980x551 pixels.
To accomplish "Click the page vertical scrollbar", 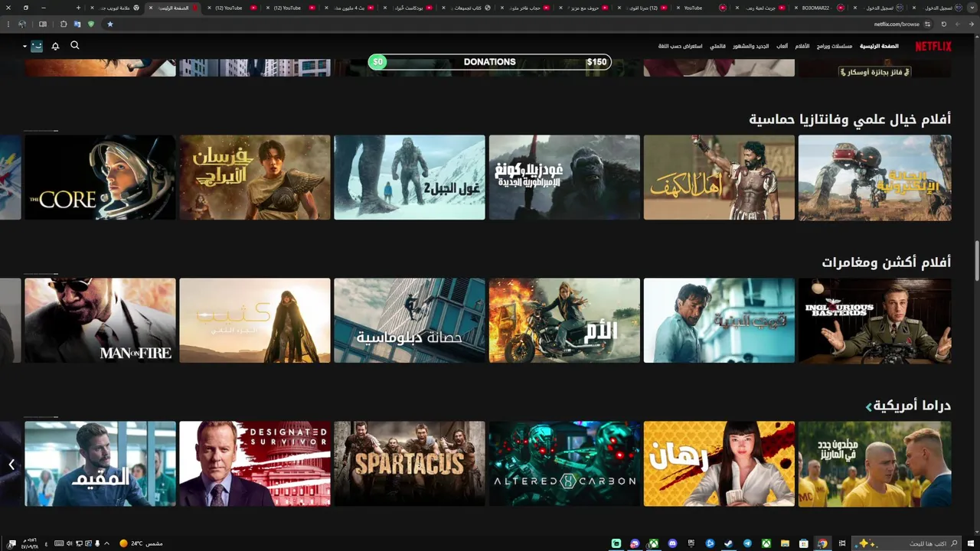I will point(976,262).
